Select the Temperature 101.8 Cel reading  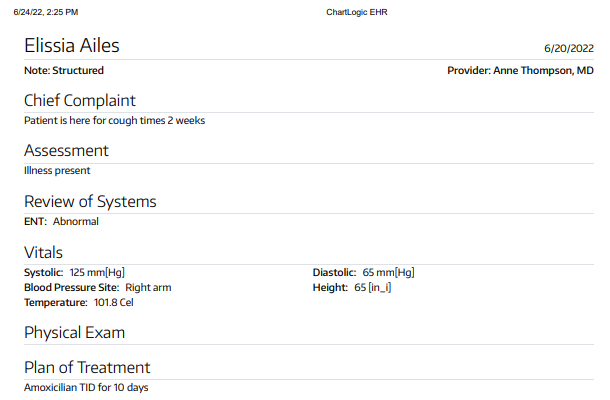pyautogui.click(x=78, y=302)
